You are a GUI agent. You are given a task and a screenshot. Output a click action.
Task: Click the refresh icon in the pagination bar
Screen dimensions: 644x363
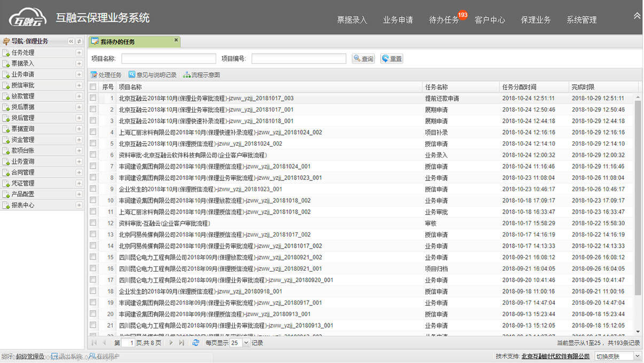[x=195, y=343]
